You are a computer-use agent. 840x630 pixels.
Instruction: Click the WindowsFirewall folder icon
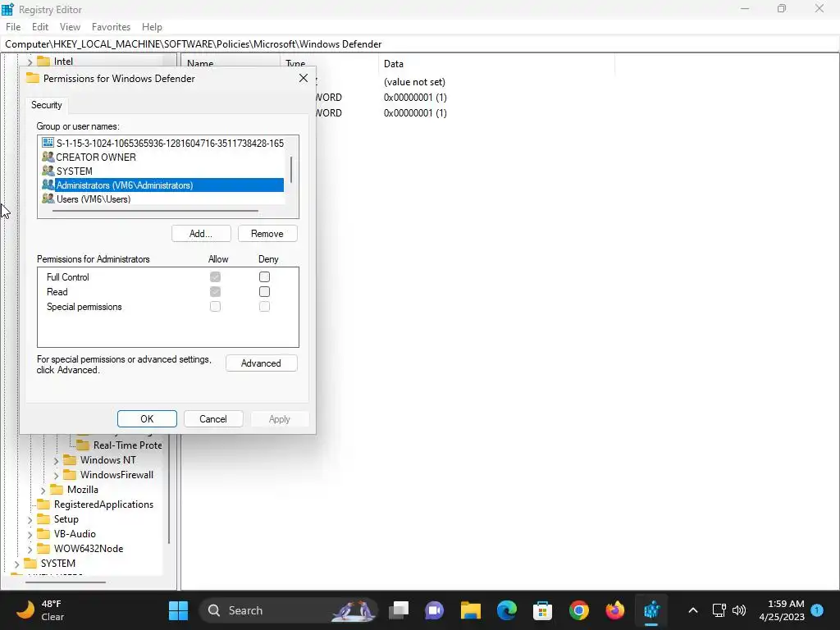pyautogui.click(x=70, y=475)
